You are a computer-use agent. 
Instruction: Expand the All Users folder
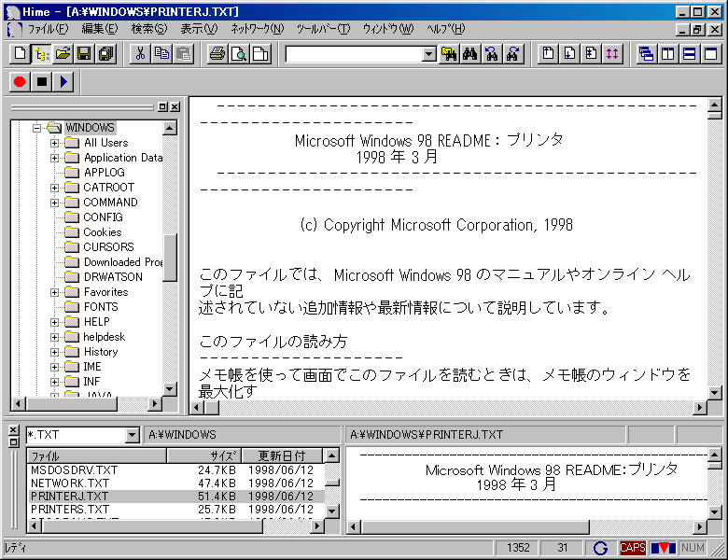click(x=55, y=143)
